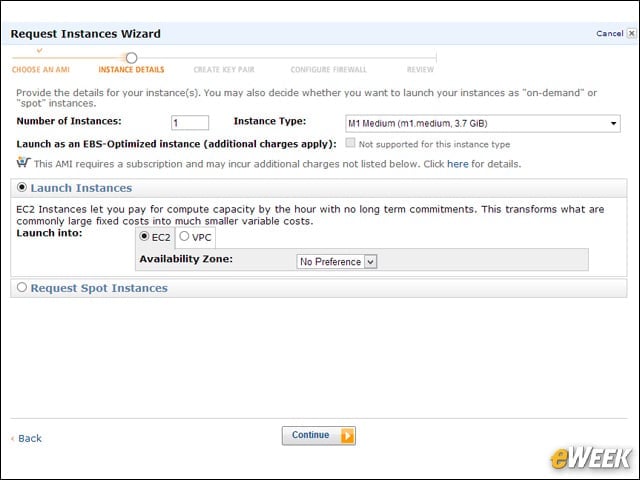Go to the Choose an AMI step

(x=40, y=70)
